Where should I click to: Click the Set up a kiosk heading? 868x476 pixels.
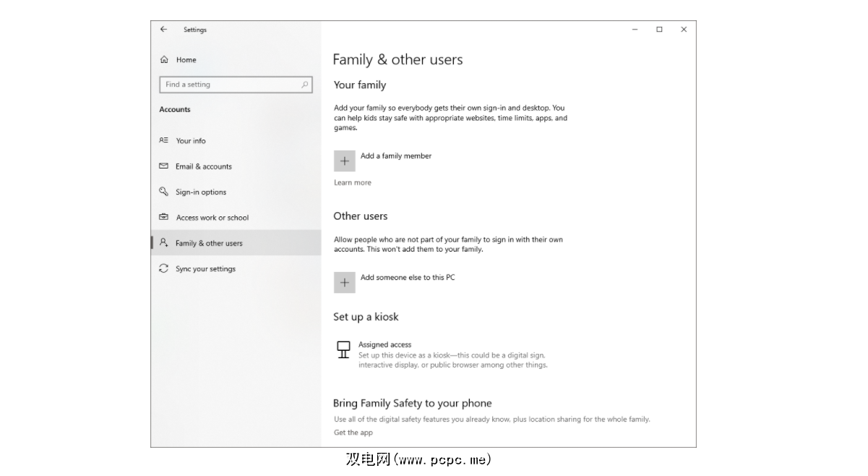click(x=366, y=317)
